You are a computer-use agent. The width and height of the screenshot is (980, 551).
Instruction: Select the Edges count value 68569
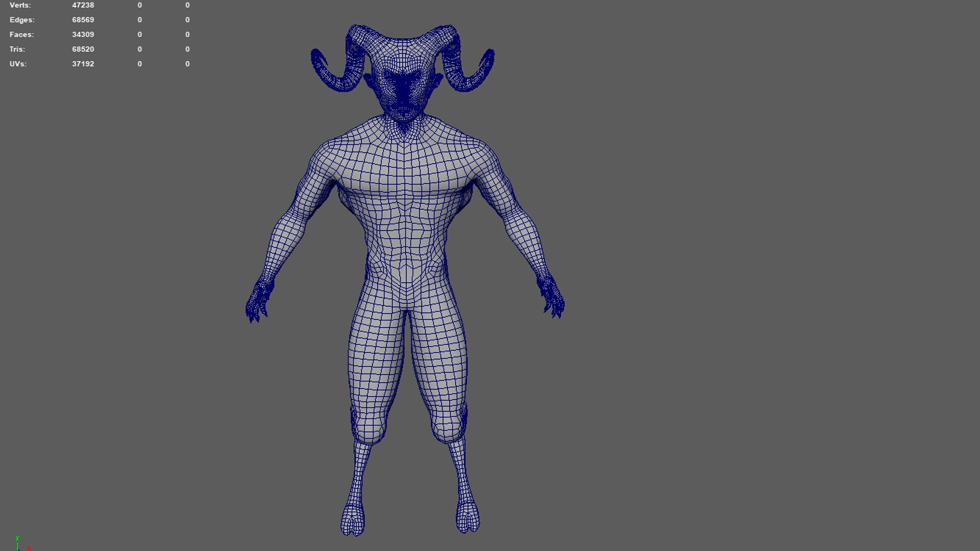click(83, 20)
